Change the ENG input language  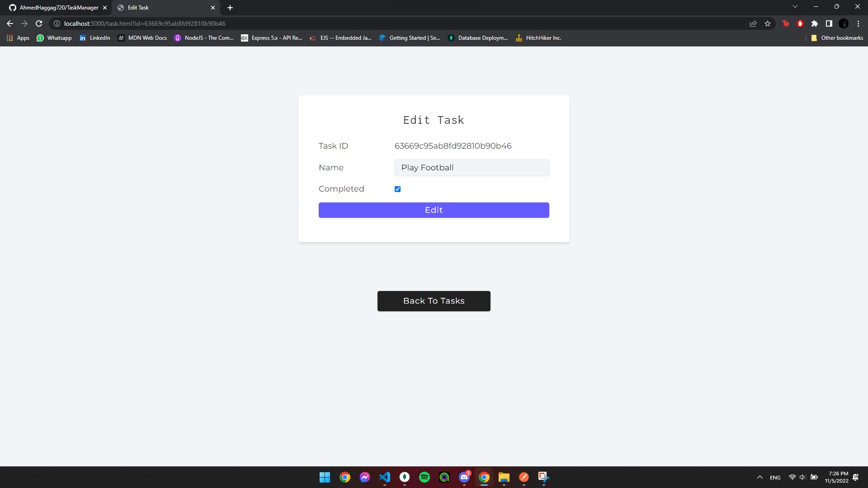pos(775,478)
